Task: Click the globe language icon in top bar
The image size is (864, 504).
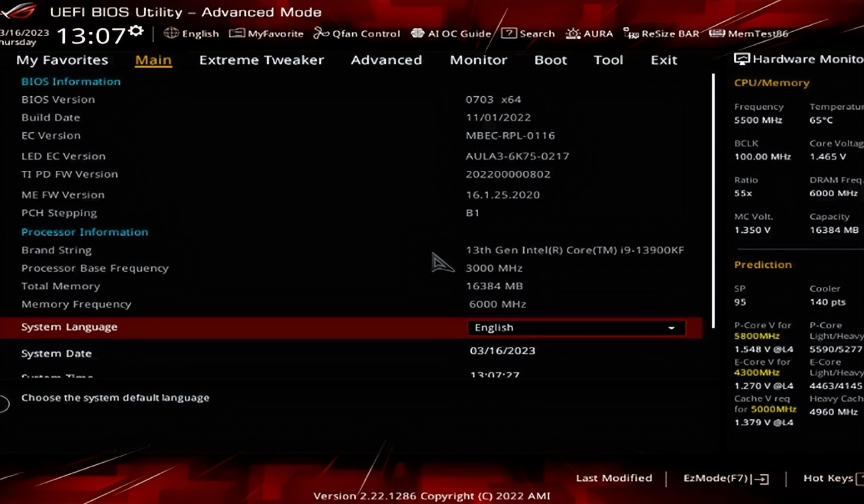Action: pyautogui.click(x=171, y=33)
